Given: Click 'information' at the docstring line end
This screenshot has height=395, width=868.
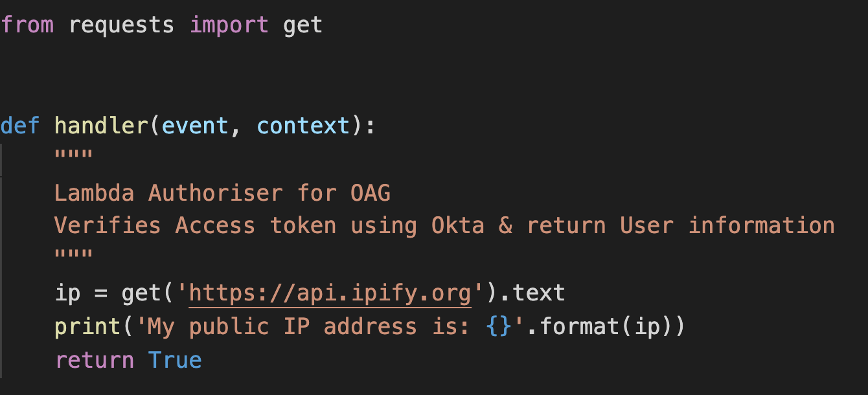Looking at the screenshot, I should (761, 225).
